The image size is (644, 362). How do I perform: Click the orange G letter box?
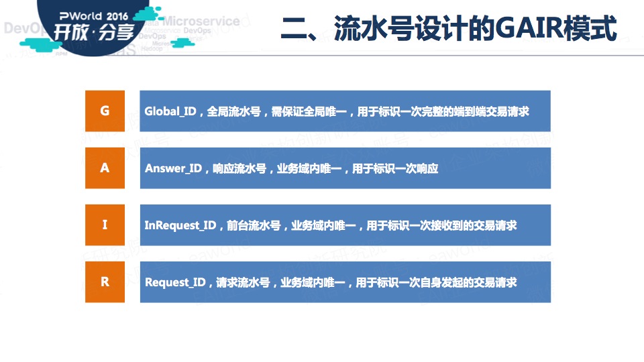[x=105, y=111]
